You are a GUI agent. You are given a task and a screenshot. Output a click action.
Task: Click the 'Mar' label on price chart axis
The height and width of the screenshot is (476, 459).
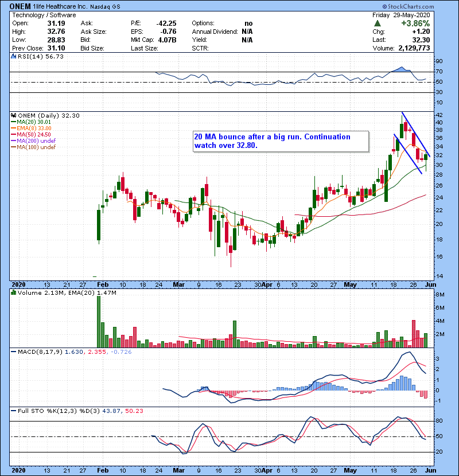coord(178,284)
